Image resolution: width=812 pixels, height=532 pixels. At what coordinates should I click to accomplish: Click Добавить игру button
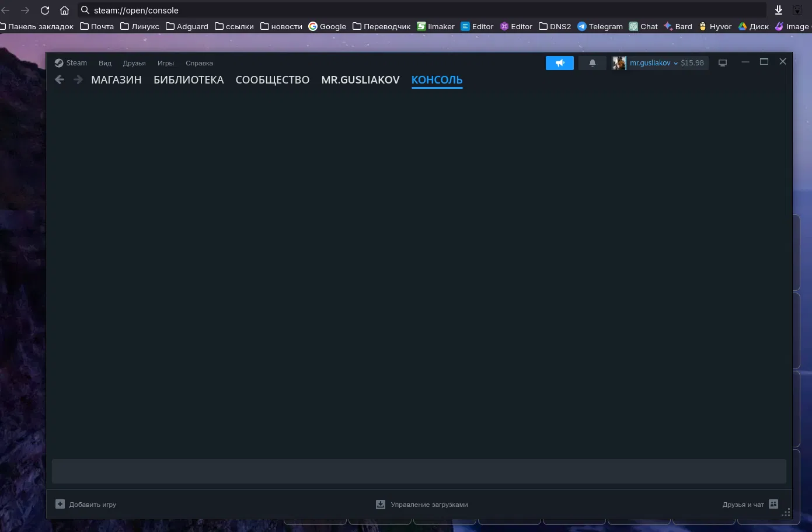click(86, 505)
